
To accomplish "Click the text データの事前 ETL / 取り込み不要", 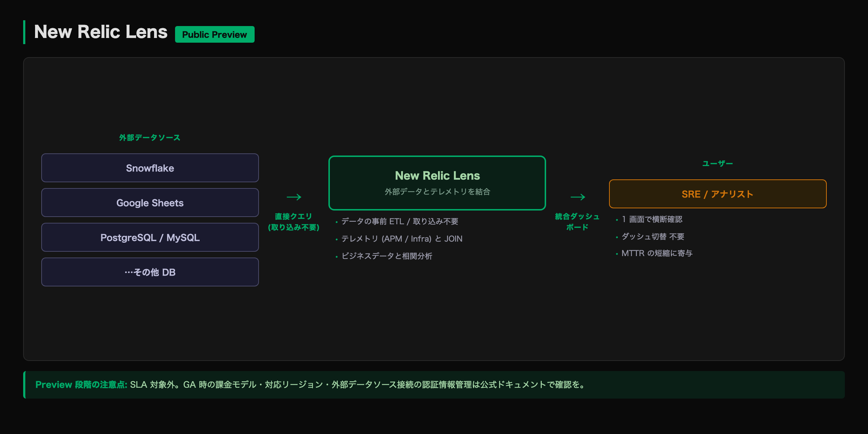I will point(400,221).
